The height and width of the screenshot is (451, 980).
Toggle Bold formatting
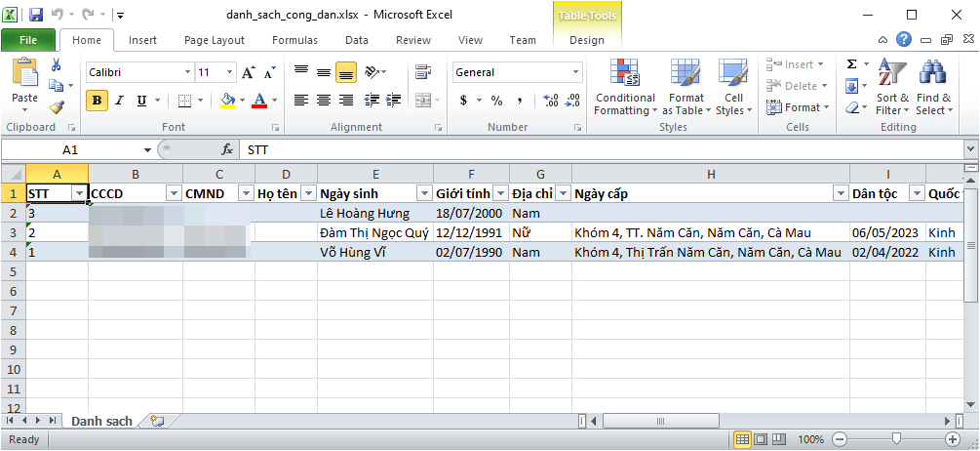97,101
